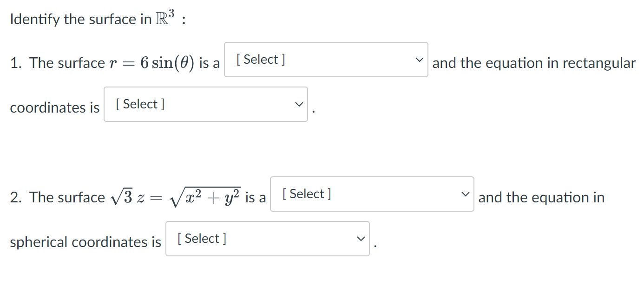The width and height of the screenshot is (644, 281).
Task: Click question number 2 label
Action: pos(15,197)
